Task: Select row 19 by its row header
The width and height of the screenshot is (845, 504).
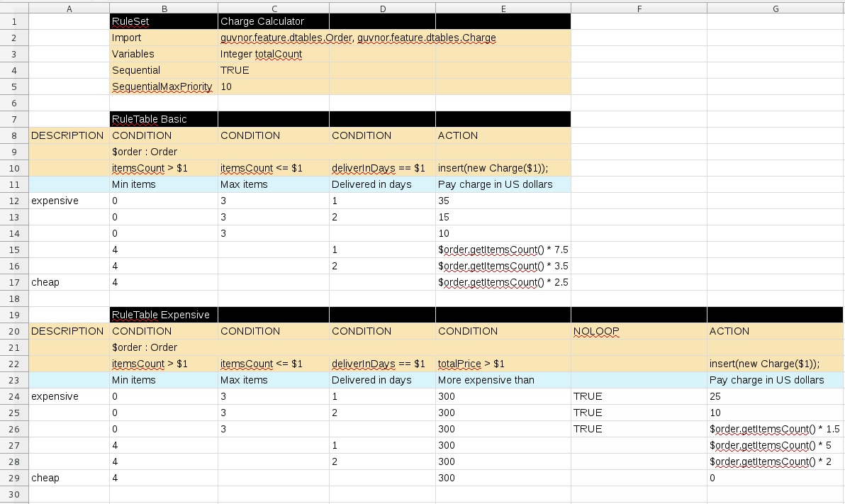Action: tap(13, 315)
